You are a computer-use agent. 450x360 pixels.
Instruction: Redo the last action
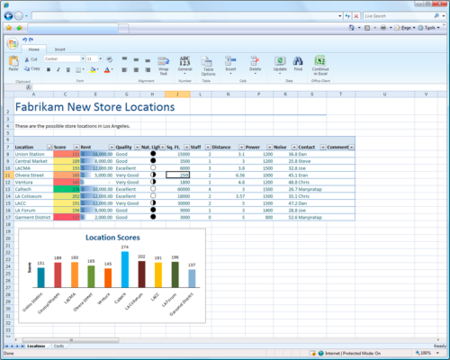click(31, 40)
